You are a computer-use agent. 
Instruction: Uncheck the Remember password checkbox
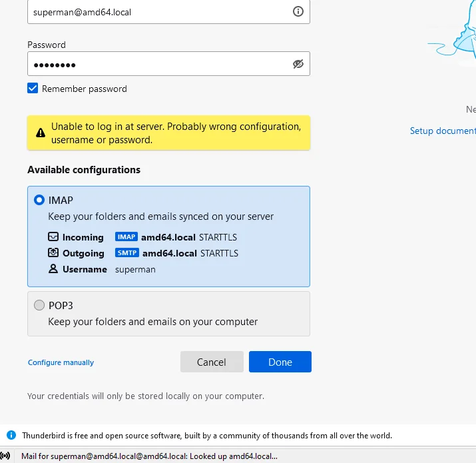point(33,89)
